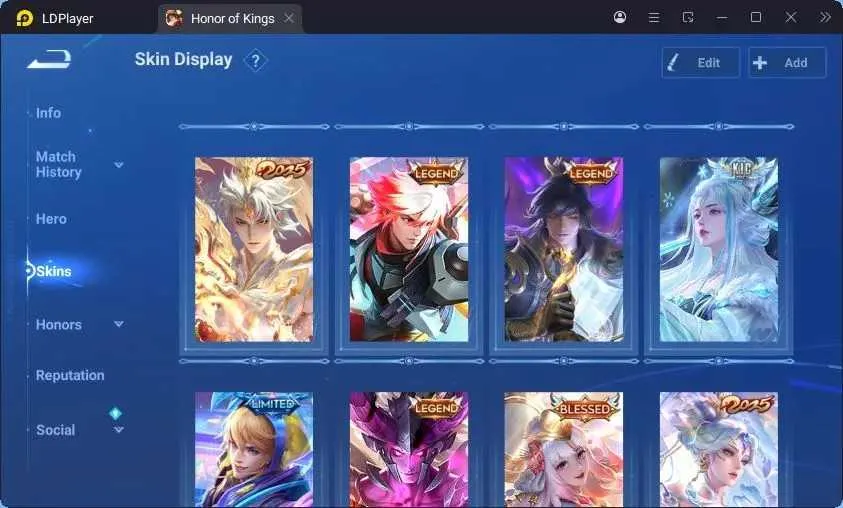Select the red-haired LEGEND skin card
The image size is (843, 508).
point(409,249)
